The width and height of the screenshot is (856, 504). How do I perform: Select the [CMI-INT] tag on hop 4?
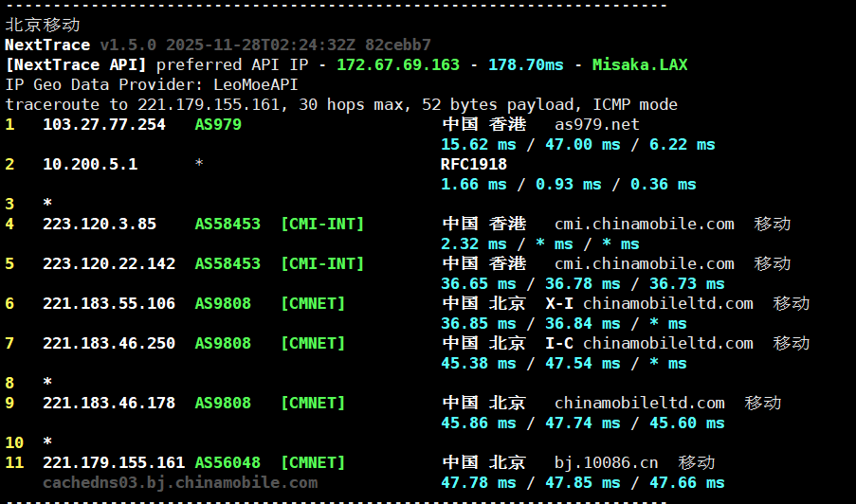pyautogui.click(x=322, y=224)
